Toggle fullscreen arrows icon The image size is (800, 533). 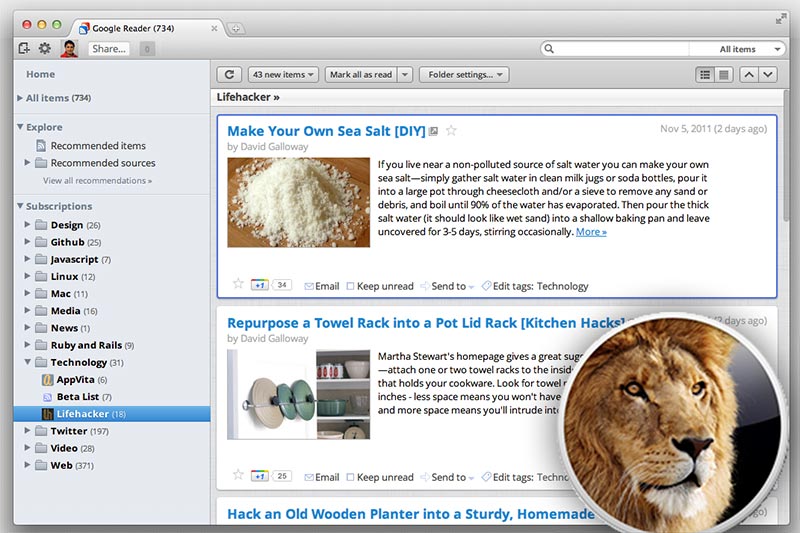pos(781,19)
